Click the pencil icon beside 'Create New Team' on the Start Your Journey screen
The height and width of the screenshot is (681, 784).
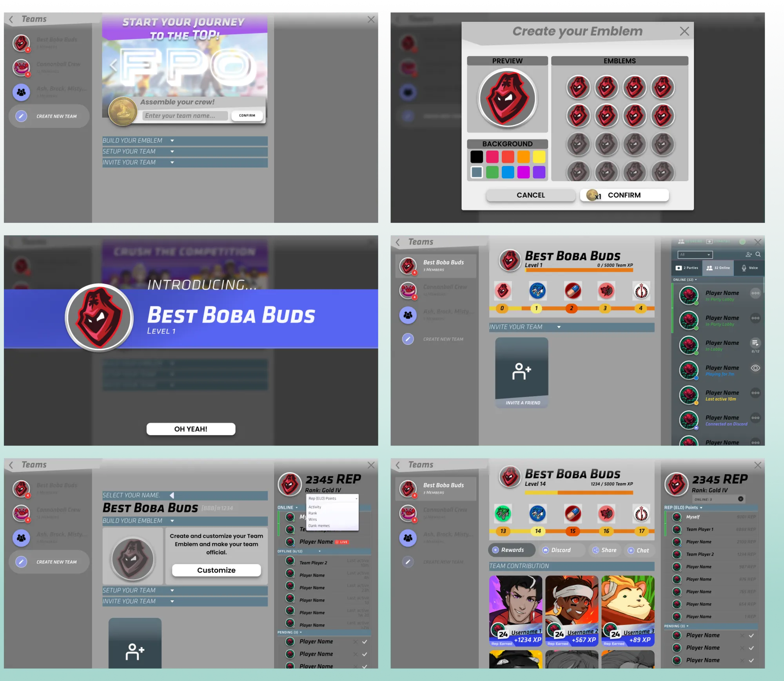click(x=21, y=116)
